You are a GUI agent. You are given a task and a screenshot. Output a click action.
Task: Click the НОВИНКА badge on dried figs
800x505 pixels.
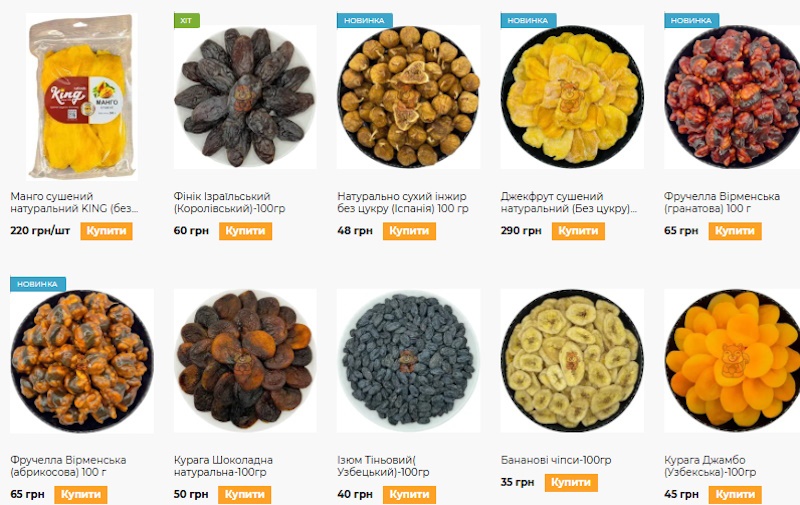point(364,20)
